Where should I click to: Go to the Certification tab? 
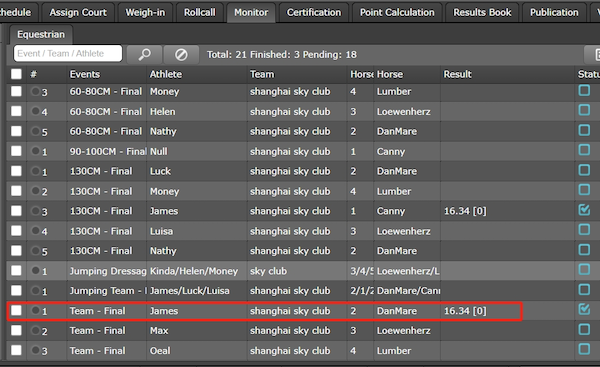pos(314,13)
